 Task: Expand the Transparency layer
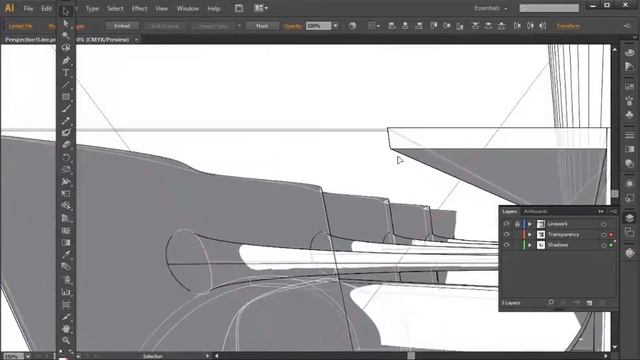click(530, 234)
